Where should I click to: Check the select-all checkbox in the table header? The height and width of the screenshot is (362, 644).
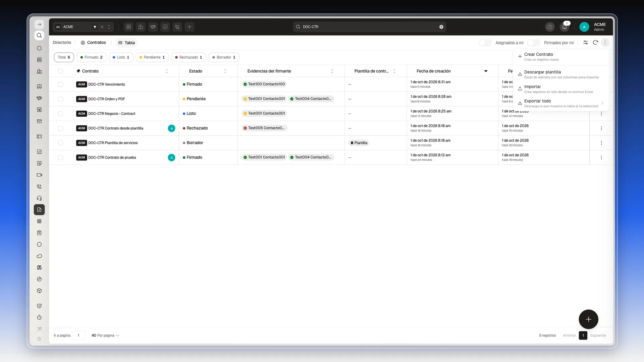[60, 71]
